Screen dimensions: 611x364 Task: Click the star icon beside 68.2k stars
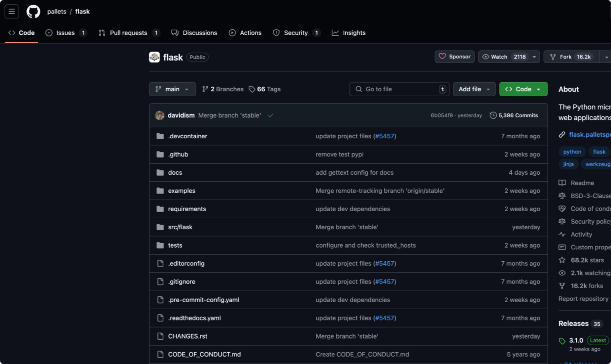click(x=562, y=260)
